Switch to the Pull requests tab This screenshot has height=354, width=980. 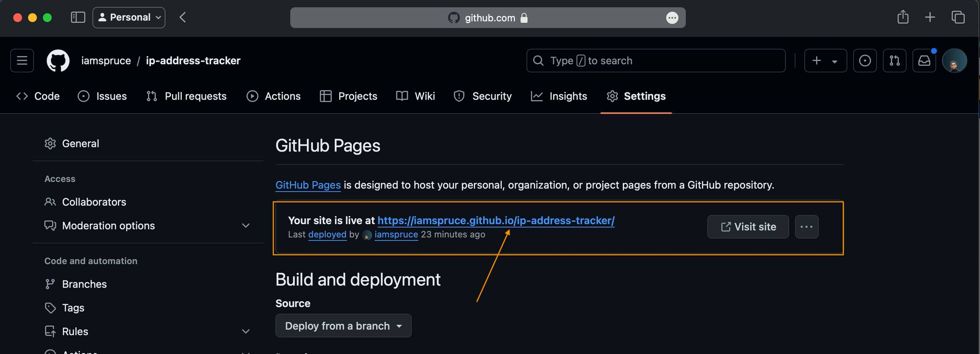pos(186,96)
